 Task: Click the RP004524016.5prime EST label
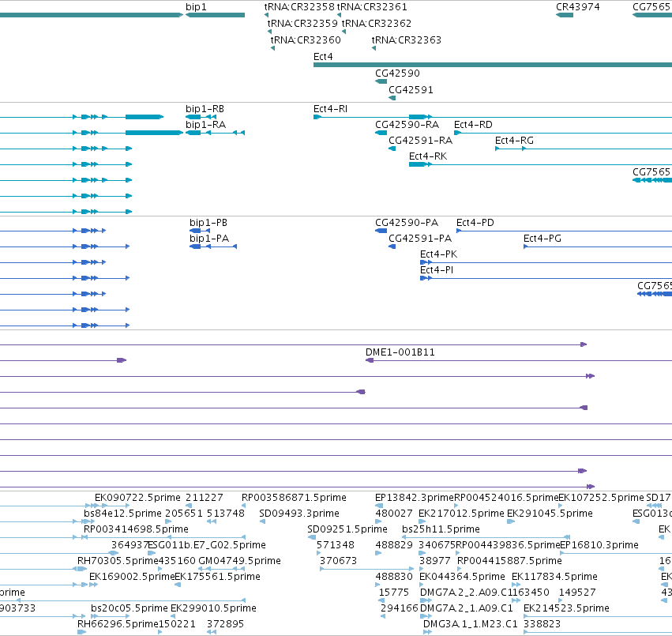pyautogui.click(x=506, y=498)
